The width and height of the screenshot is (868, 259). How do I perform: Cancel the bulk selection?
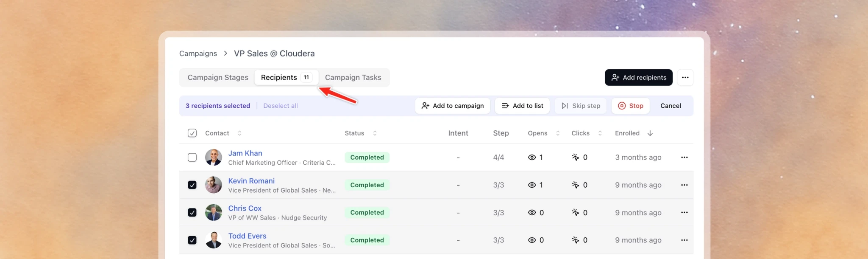[670, 106]
